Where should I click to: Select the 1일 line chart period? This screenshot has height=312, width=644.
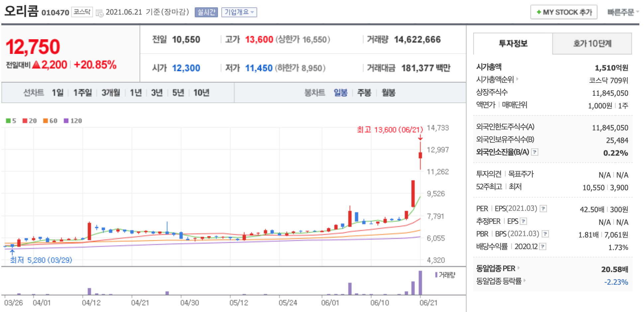point(57,92)
